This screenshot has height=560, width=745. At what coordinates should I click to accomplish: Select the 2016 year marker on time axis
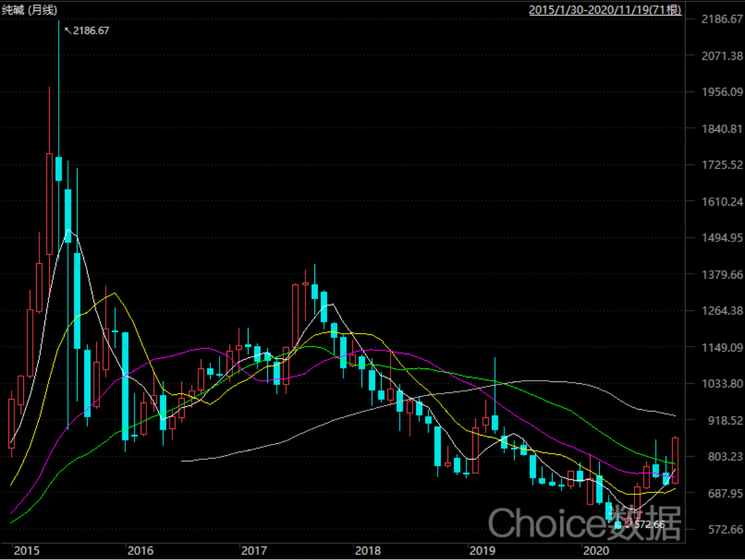click(x=141, y=550)
